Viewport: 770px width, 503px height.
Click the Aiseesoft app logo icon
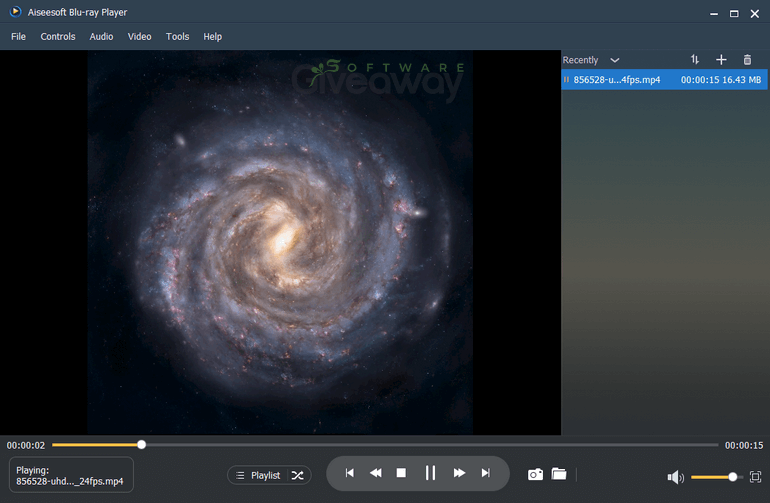(x=16, y=12)
